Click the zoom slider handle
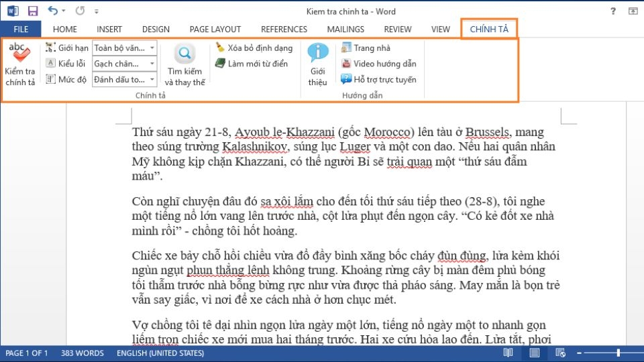This screenshot has height=362, width=644. pyautogui.click(x=618, y=353)
